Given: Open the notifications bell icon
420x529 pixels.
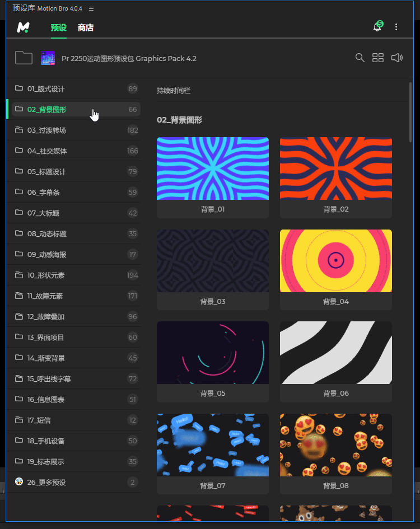Looking at the screenshot, I should (378, 26).
